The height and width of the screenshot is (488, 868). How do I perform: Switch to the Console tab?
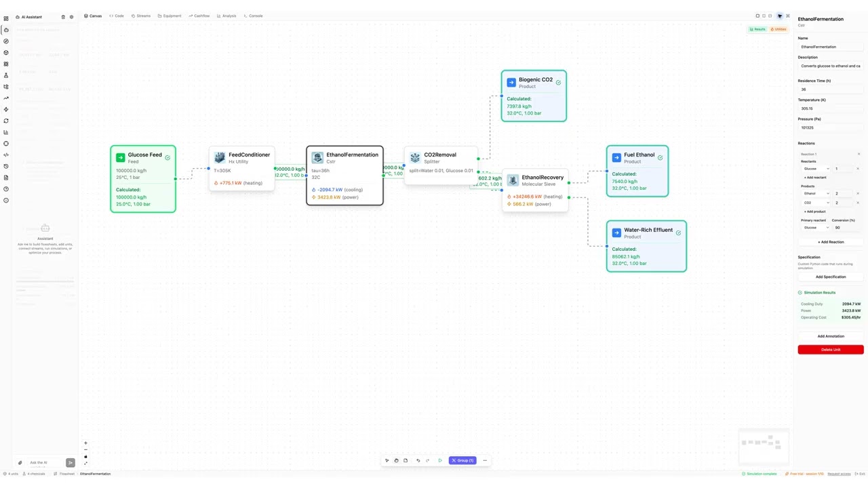(253, 16)
